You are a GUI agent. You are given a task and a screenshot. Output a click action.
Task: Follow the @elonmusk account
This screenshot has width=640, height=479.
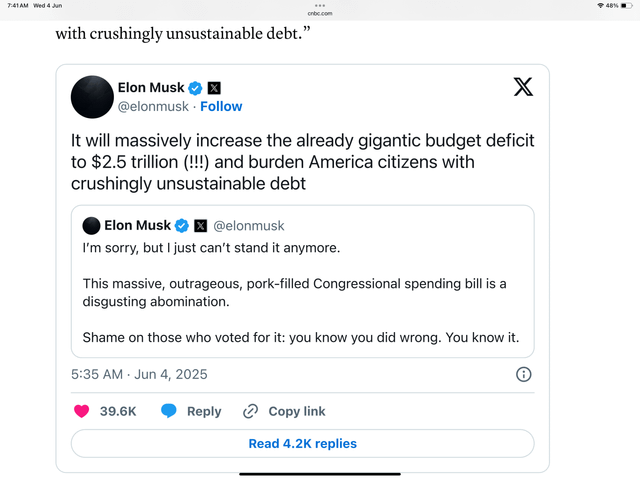pos(221,106)
